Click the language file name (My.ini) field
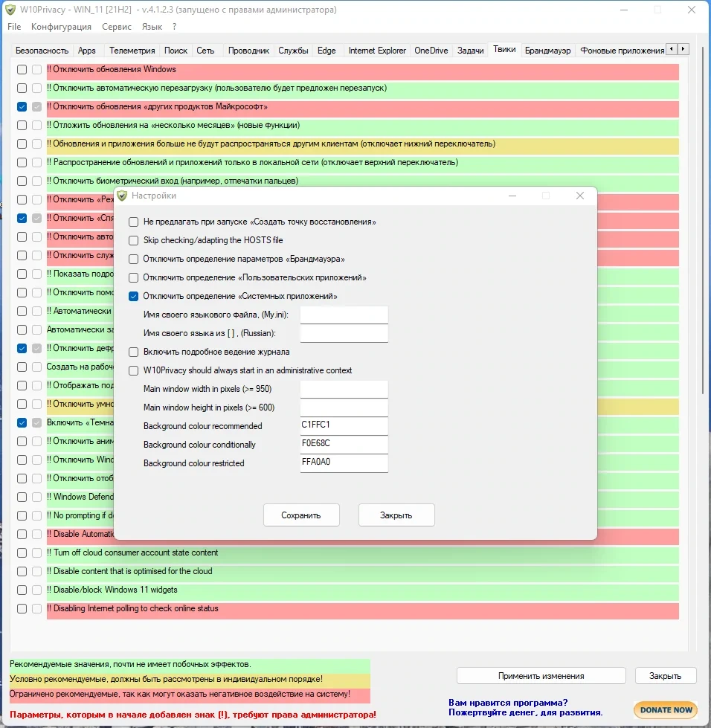 coord(344,315)
